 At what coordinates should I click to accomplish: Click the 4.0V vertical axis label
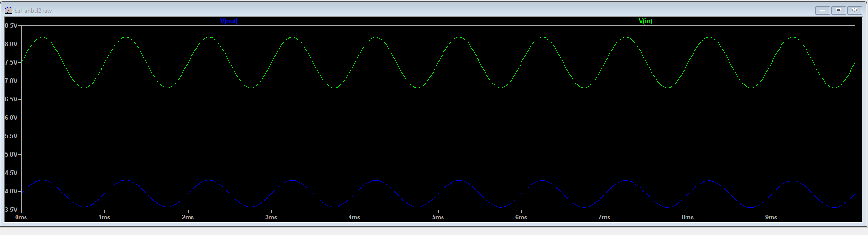click(11, 191)
